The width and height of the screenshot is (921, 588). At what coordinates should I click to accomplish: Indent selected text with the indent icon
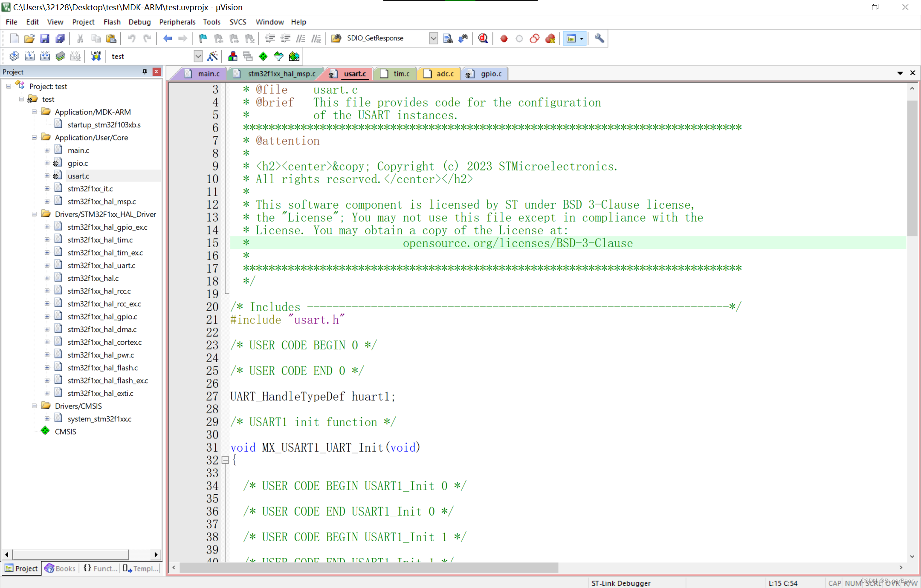coord(270,38)
